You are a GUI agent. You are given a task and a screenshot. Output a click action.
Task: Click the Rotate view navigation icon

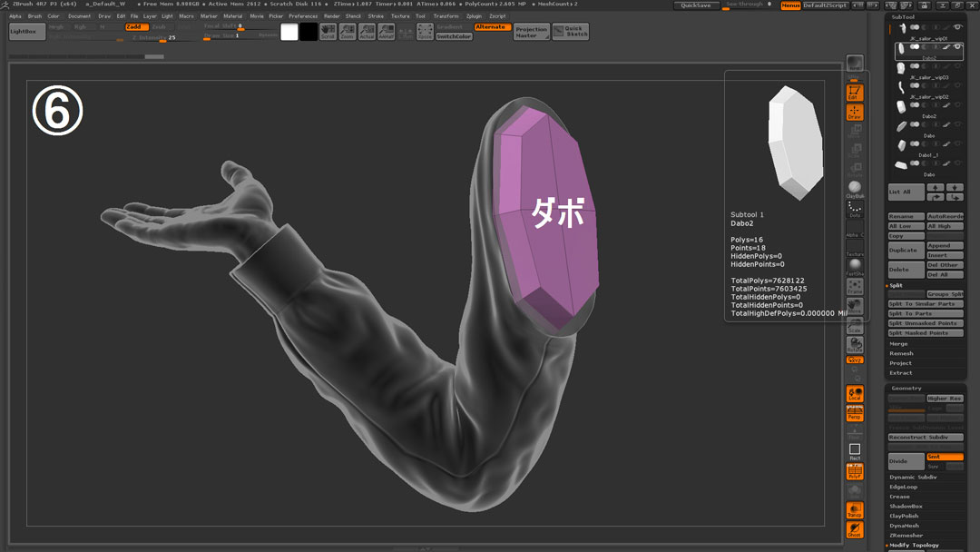click(855, 344)
